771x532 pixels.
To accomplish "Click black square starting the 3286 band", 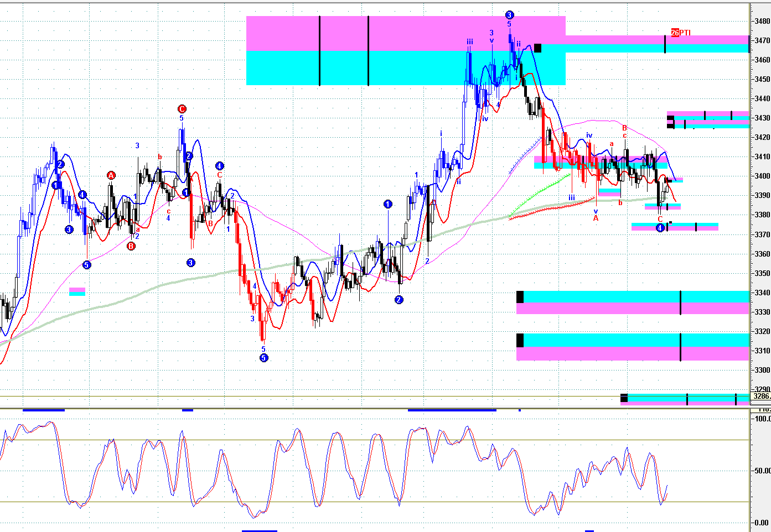I will [x=624, y=398].
